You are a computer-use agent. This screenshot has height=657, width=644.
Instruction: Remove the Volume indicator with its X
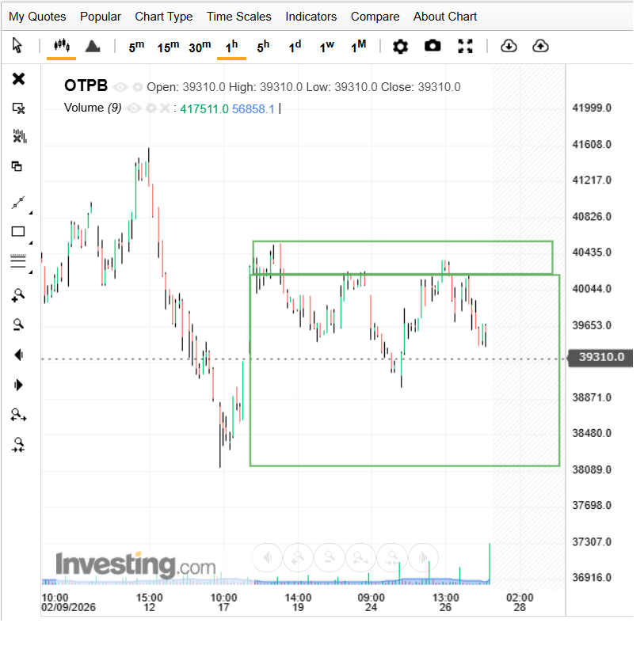click(164, 108)
